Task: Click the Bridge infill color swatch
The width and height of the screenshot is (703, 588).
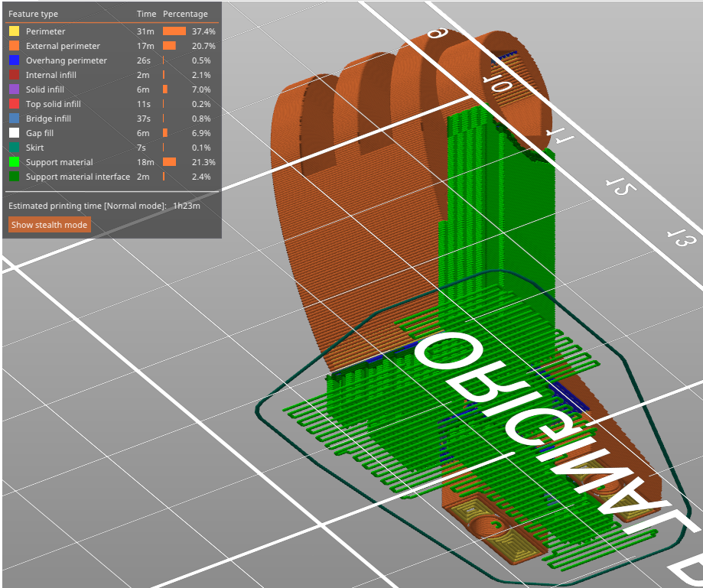Action: tap(14, 119)
